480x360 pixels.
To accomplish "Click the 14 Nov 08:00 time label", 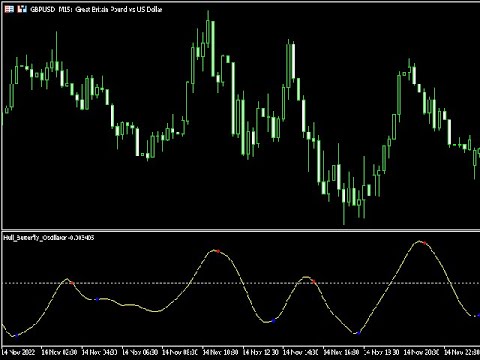I will click(x=180, y=352).
